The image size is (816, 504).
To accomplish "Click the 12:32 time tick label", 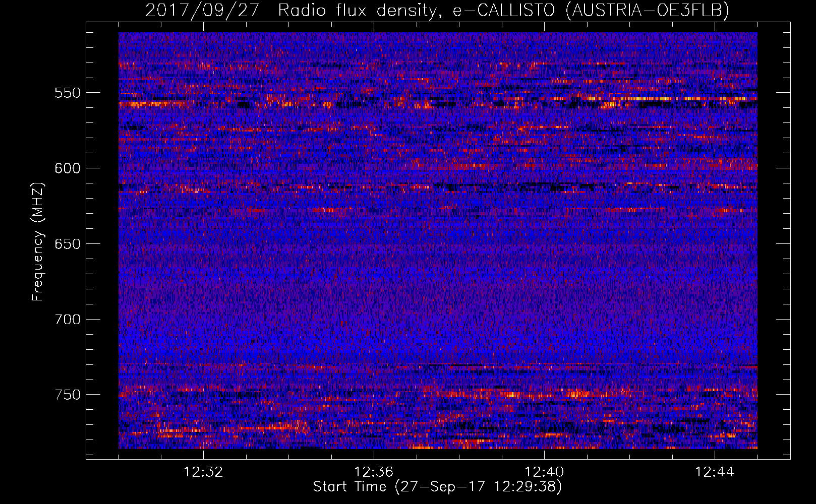I will (x=203, y=472).
